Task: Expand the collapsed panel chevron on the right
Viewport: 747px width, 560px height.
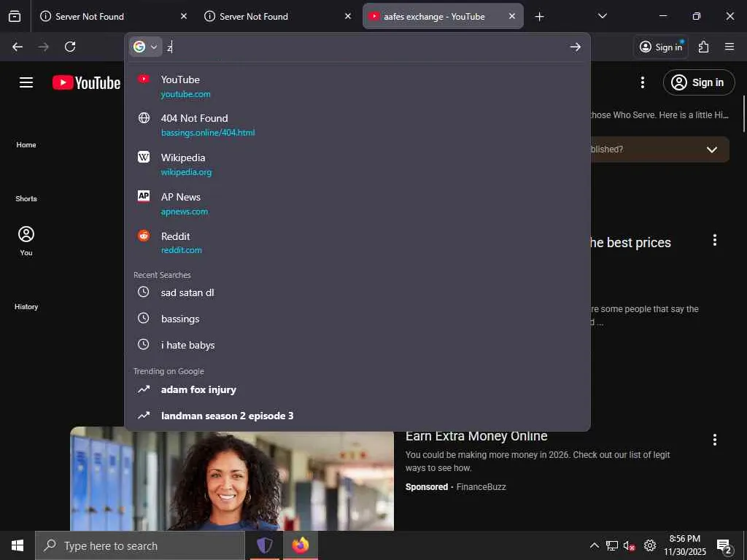Action: [x=712, y=149]
